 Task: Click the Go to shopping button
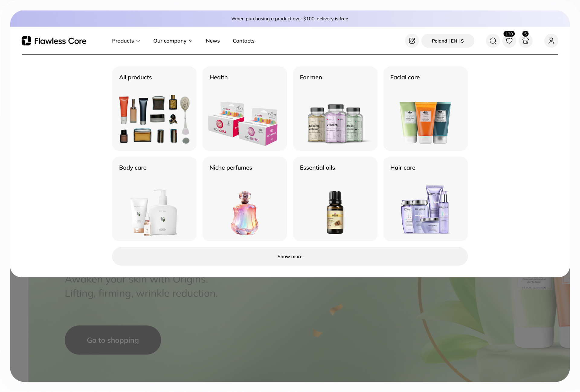point(113,340)
